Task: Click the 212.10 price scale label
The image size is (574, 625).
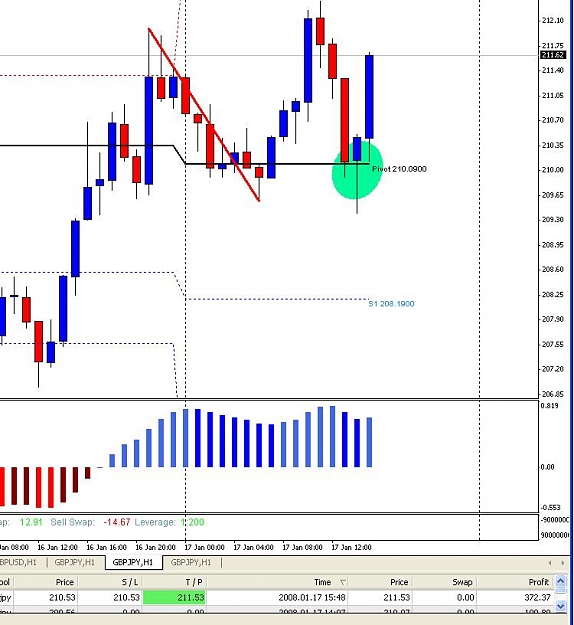Action: pyautogui.click(x=552, y=20)
